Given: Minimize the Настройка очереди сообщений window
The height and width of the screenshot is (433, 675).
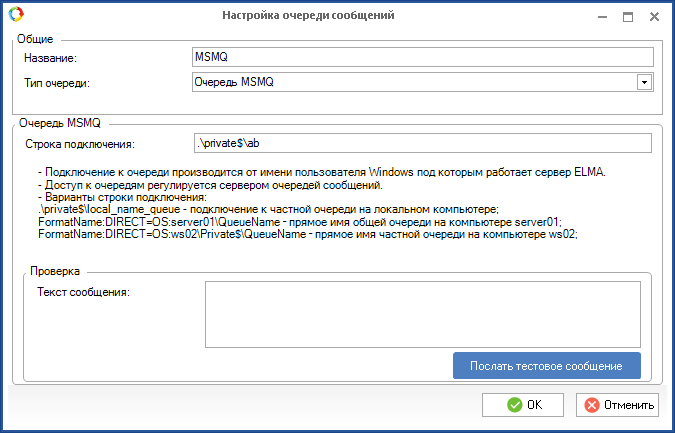Looking at the screenshot, I should pyautogui.click(x=602, y=17).
